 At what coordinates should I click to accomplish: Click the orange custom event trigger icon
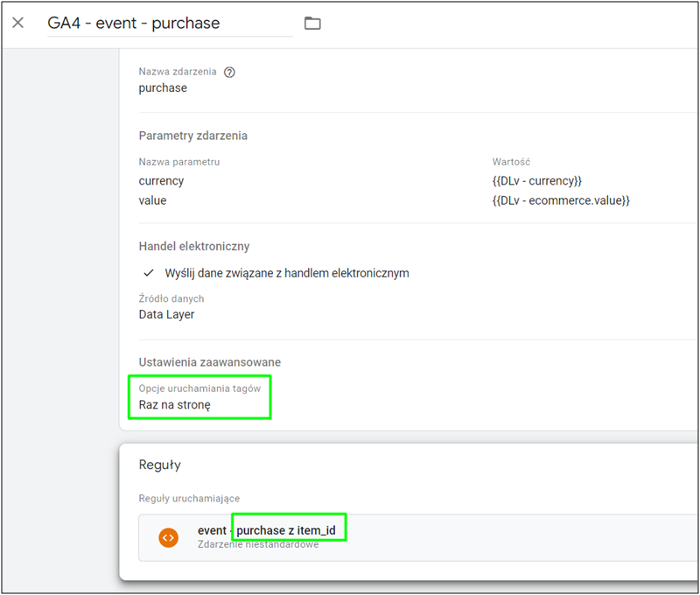[169, 537]
